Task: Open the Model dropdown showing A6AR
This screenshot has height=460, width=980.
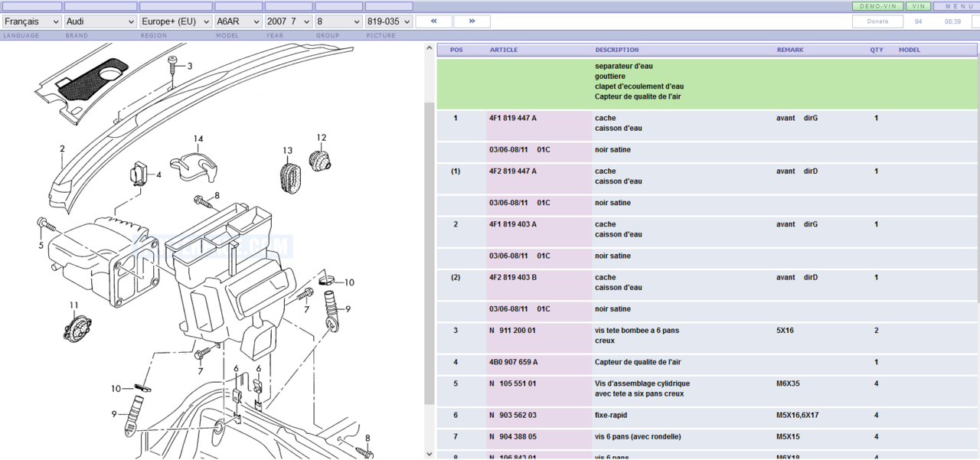Action: click(238, 21)
